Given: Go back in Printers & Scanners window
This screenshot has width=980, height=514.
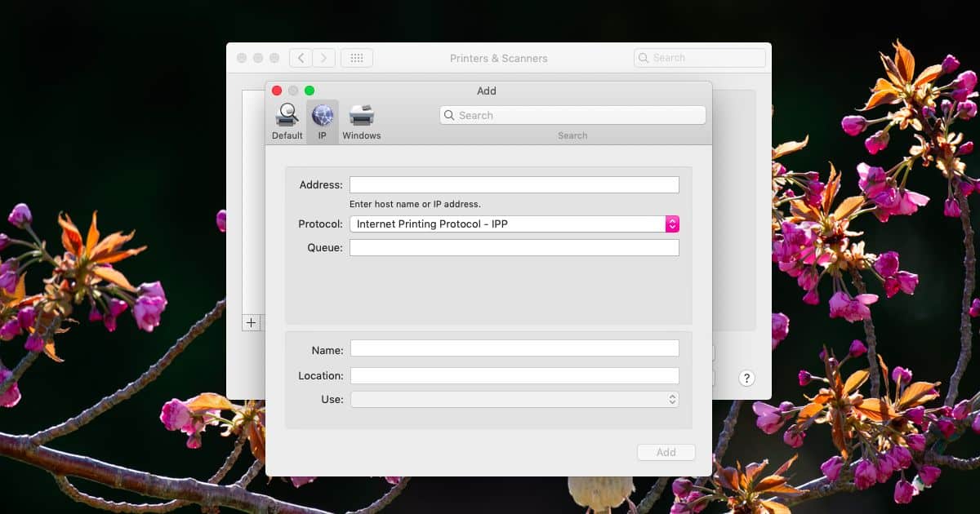Looking at the screenshot, I should [x=301, y=58].
